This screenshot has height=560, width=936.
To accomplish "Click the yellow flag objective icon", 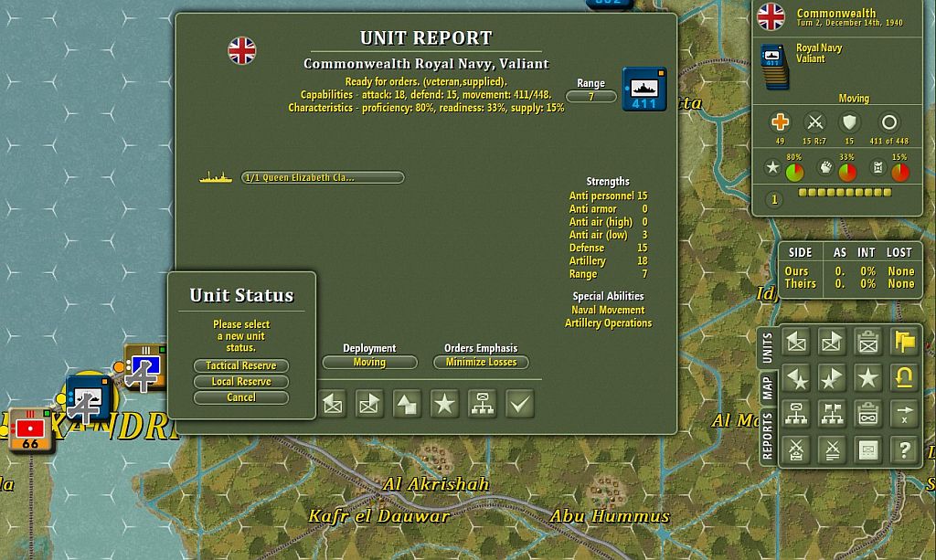I will 903,341.
